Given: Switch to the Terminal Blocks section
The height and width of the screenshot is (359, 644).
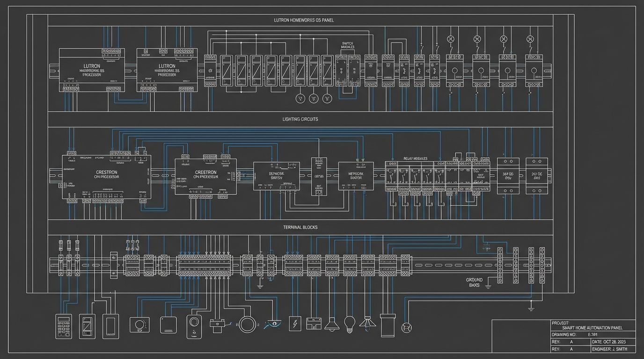Looking at the screenshot, I should point(300,227).
